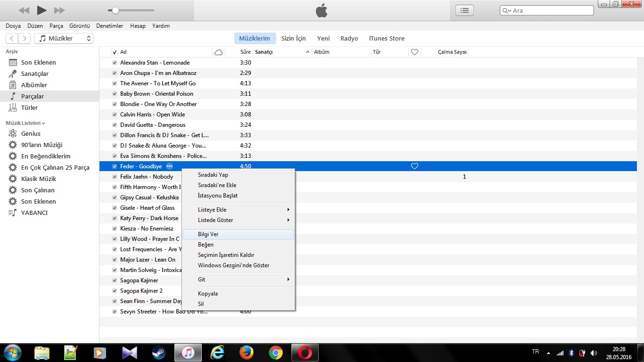The image size is (644, 362).
Task: Sort by iCloud status column
Action: [x=218, y=52]
